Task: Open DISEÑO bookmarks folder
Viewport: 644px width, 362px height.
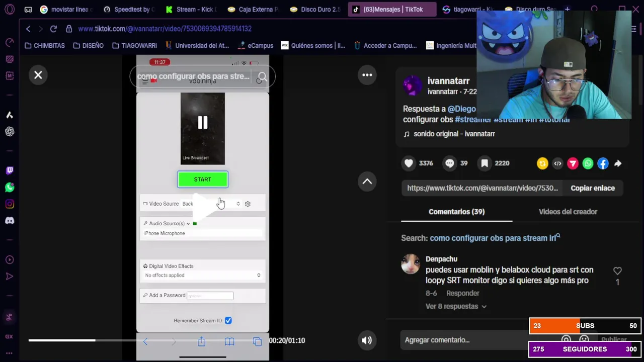Action: pos(89,45)
